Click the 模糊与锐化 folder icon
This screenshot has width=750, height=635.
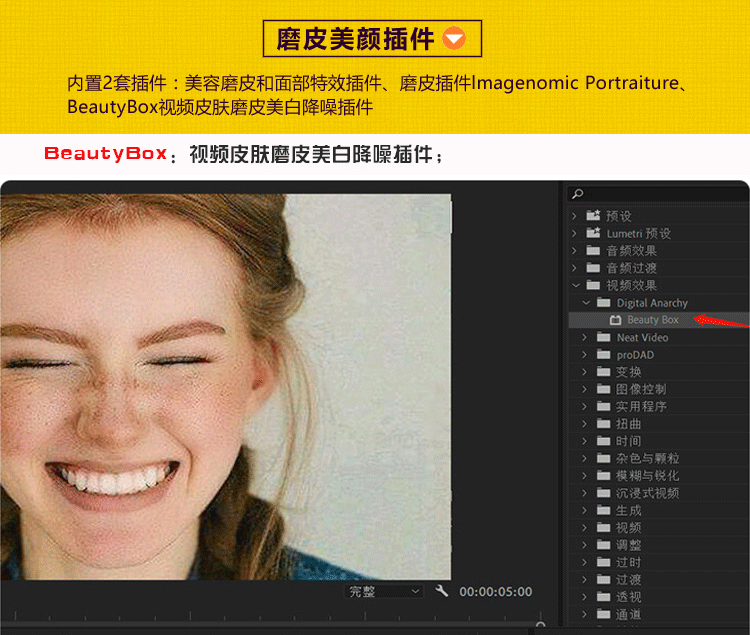point(604,476)
